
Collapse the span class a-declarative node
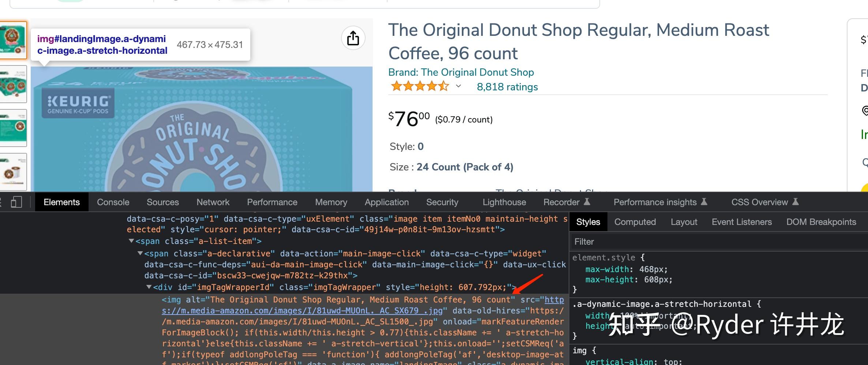point(140,253)
